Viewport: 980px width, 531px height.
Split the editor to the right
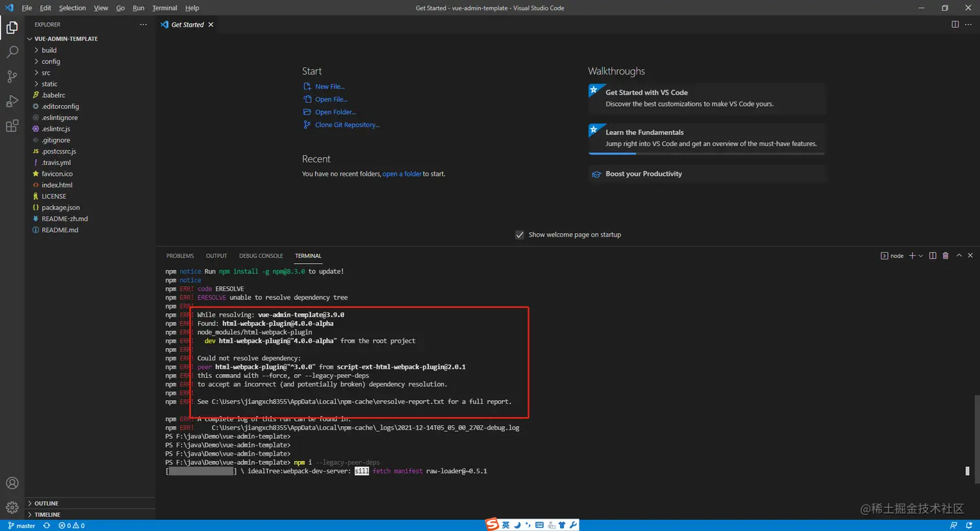tap(955, 25)
